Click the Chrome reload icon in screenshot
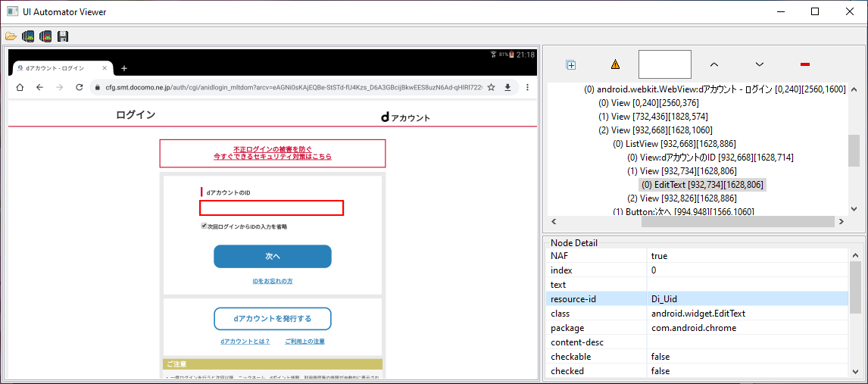 (x=80, y=87)
